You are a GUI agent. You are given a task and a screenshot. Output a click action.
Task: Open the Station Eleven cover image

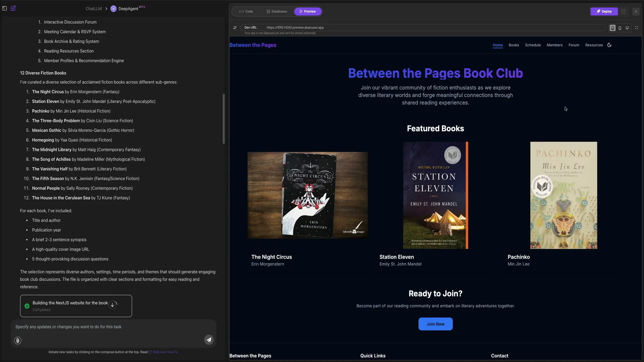435,195
